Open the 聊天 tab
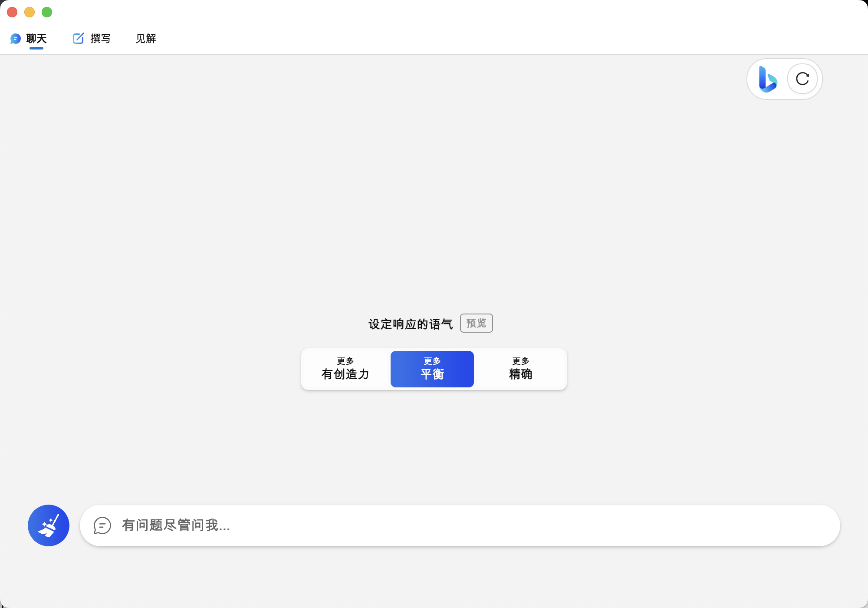The image size is (868, 608). coord(37,38)
